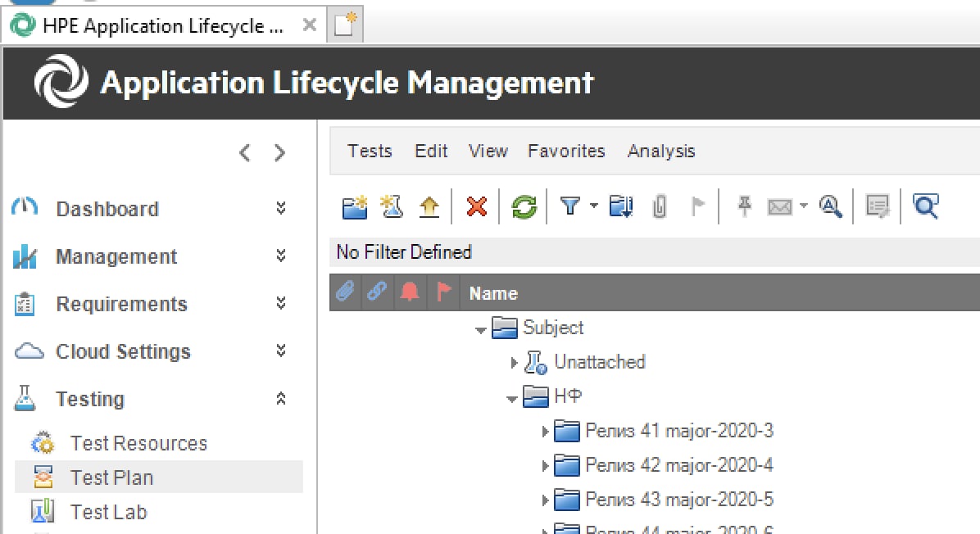This screenshot has height=534, width=980.
Task: Click the chain link column header icon
Action: tap(377, 291)
